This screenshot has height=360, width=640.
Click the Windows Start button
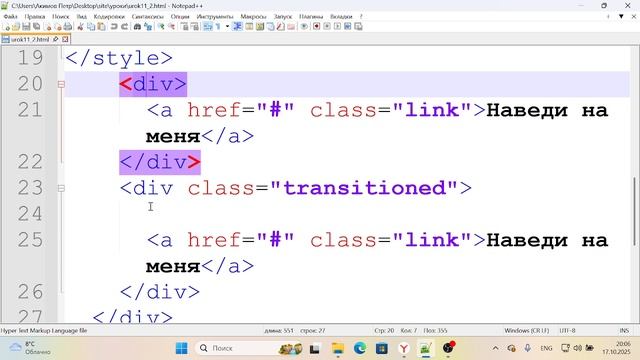click(x=182, y=348)
